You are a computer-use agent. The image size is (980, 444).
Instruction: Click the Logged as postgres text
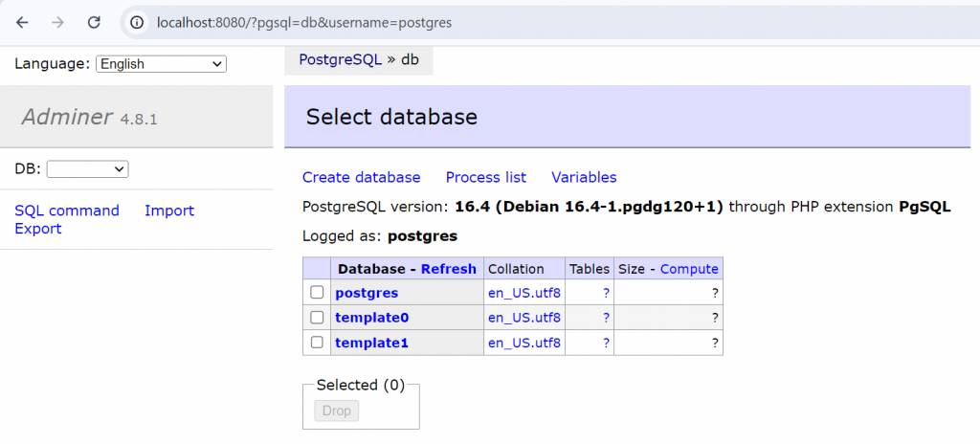click(380, 236)
